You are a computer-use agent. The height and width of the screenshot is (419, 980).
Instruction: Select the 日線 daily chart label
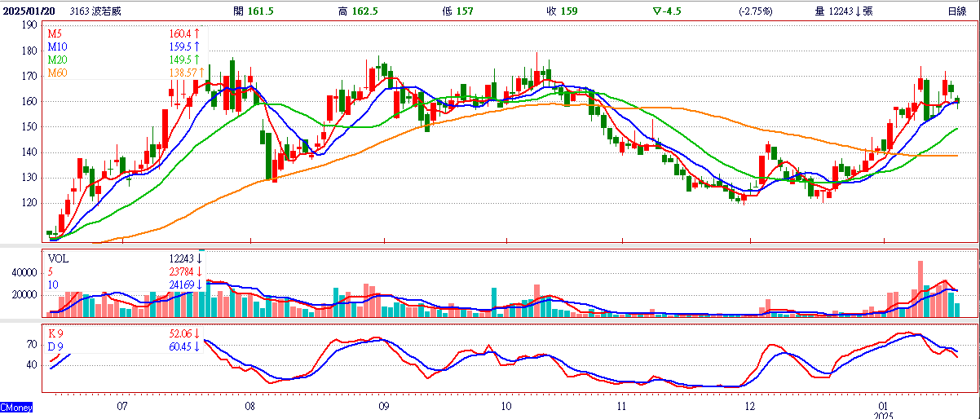coord(957,11)
